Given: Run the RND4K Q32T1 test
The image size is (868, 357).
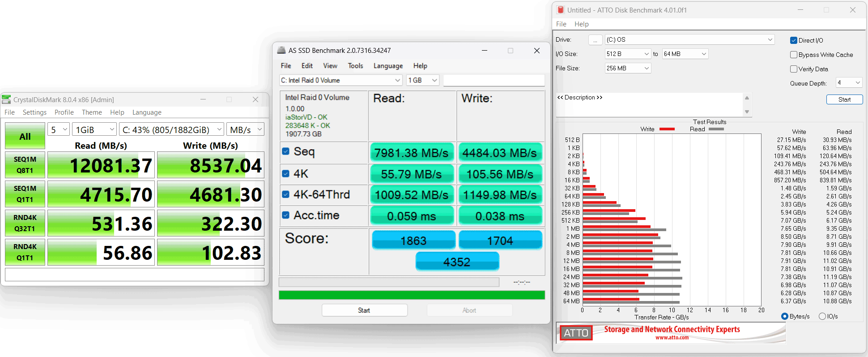Looking at the screenshot, I should point(25,223).
